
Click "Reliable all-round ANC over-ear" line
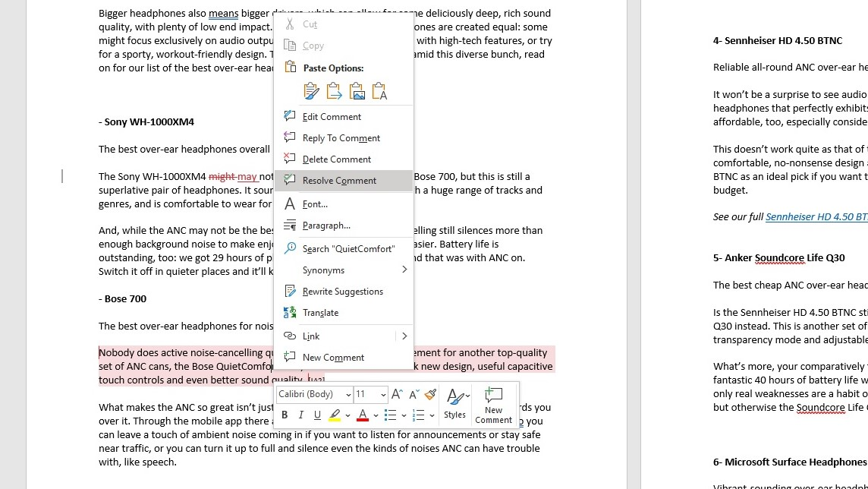(791, 68)
